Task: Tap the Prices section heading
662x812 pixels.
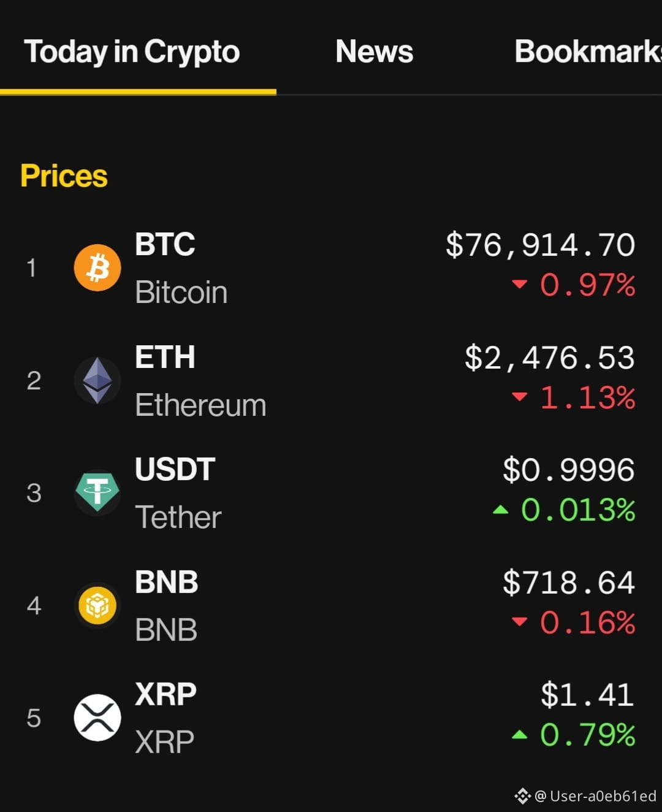Action: (64, 176)
